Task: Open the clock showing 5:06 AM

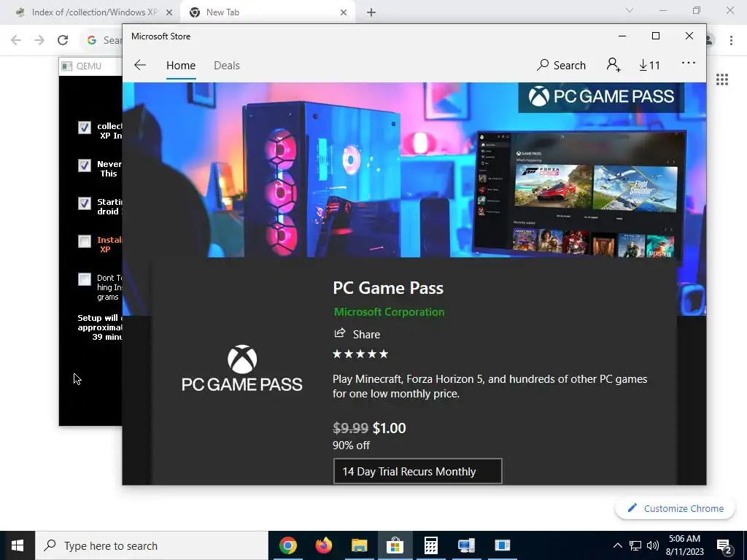Action: pos(686,545)
